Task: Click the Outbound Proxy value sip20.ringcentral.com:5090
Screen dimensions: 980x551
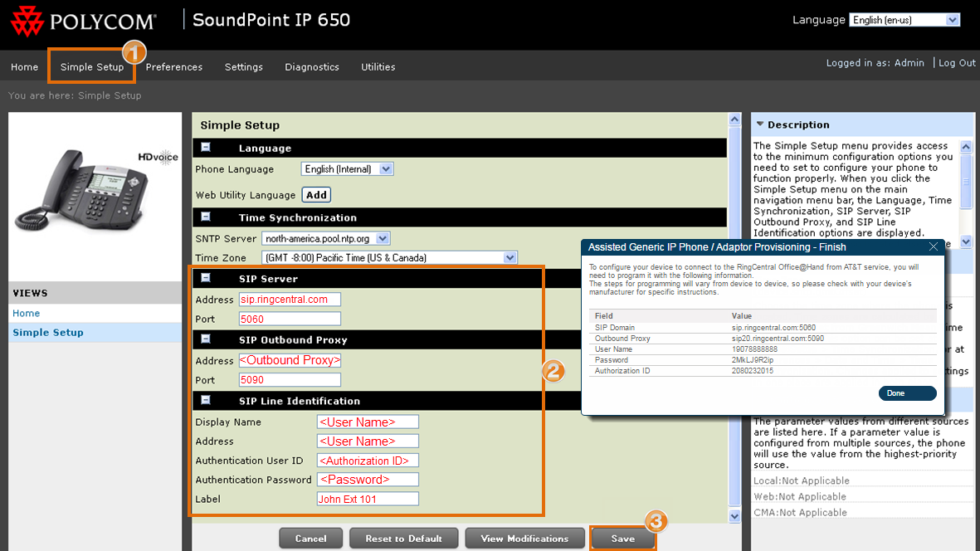Action: [x=778, y=339]
